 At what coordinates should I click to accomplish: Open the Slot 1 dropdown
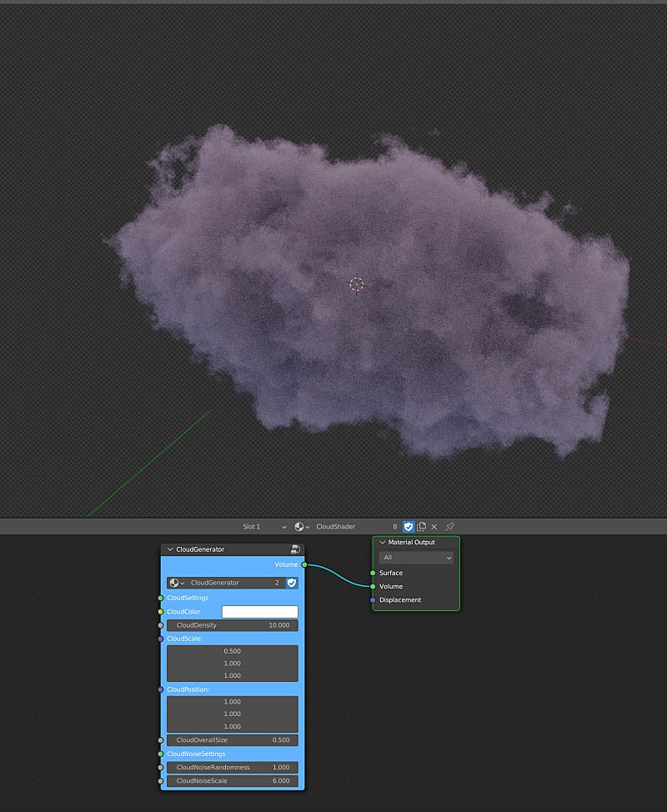pyautogui.click(x=263, y=527)
